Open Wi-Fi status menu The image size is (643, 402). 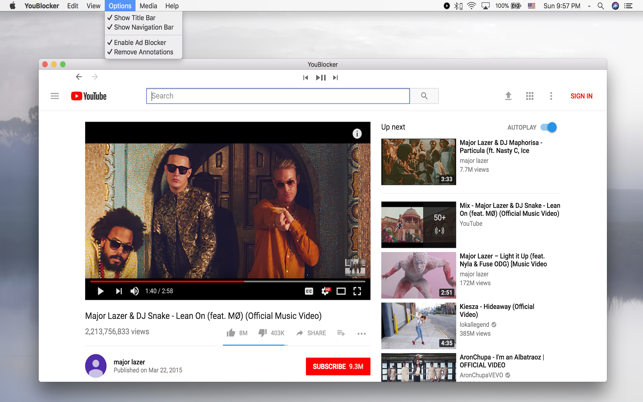(472, 6)
